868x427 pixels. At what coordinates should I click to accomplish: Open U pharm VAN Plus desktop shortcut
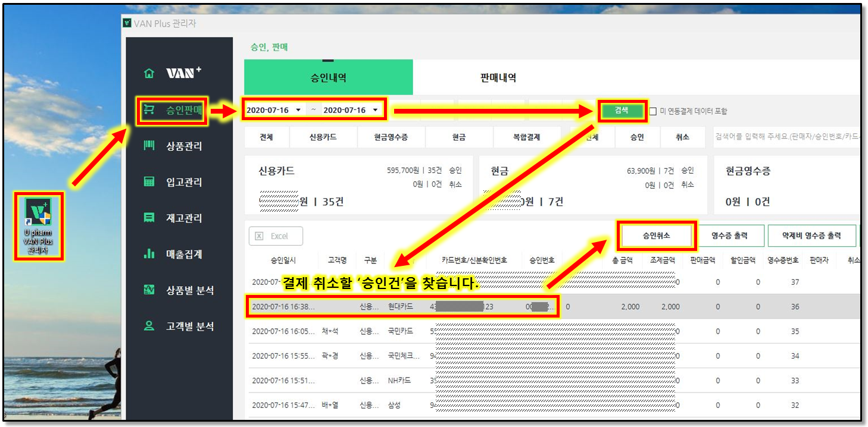pyautogui.click(x=39, y=225)
